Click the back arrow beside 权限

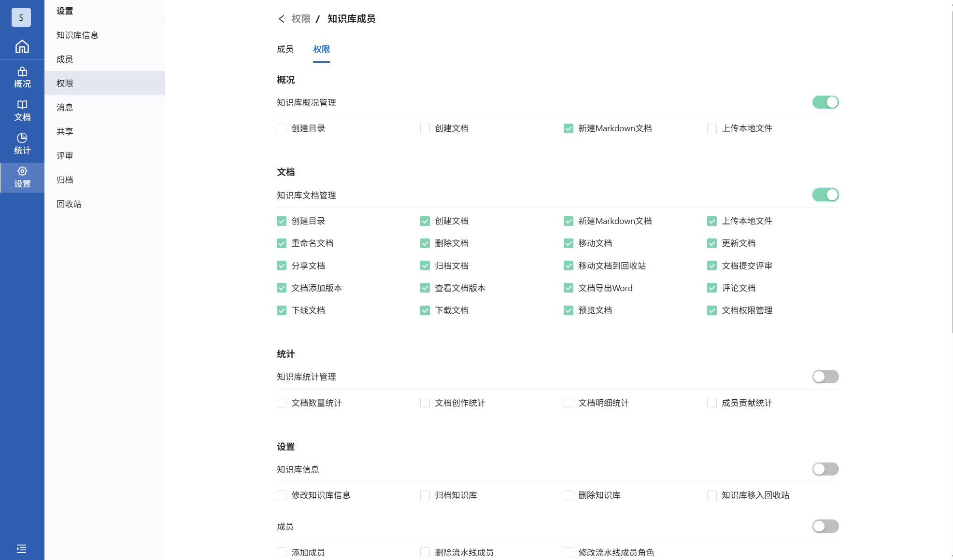(282, 19)
